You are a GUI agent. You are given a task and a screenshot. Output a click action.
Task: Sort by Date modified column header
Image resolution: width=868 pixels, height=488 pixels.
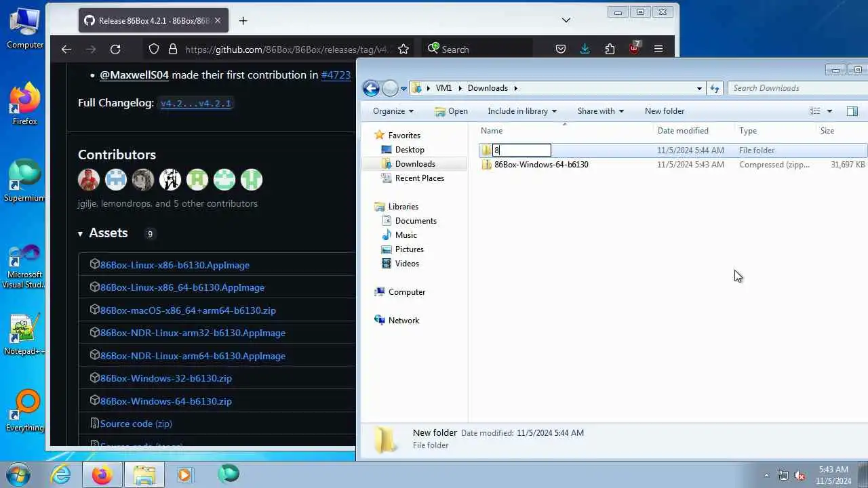tap(694, 131)
